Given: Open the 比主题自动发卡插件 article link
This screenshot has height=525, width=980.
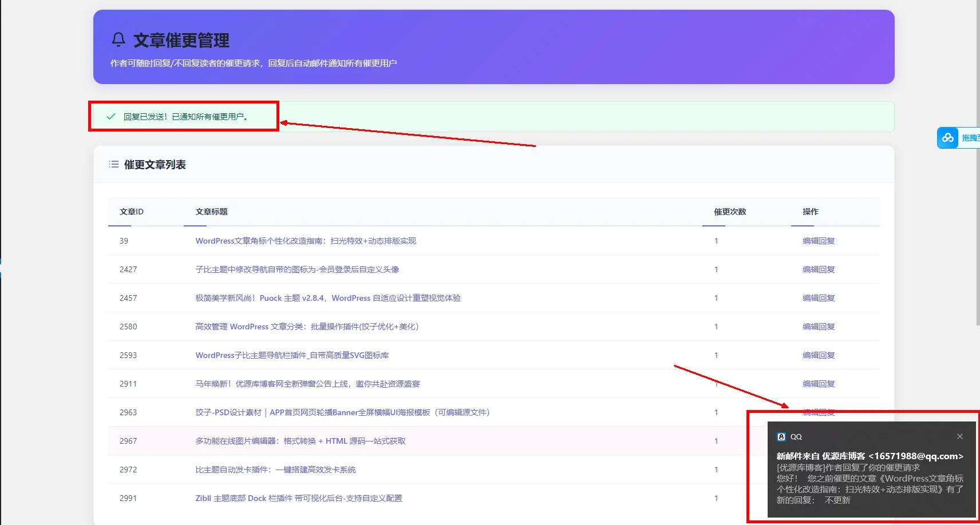Looking at the screenshot, I should [x=275, y=470].
